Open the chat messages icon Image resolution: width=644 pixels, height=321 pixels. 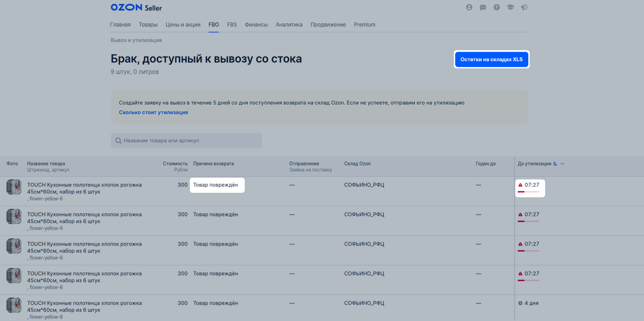[483, 7]
